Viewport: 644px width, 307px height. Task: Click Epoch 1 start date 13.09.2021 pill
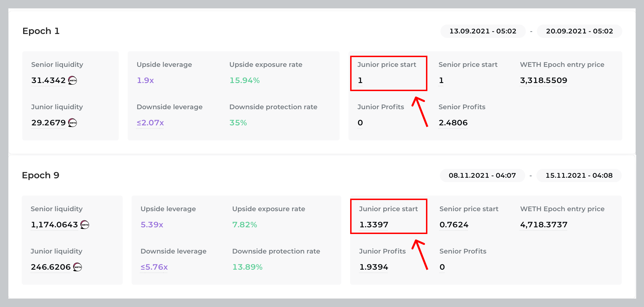(483, 31)
